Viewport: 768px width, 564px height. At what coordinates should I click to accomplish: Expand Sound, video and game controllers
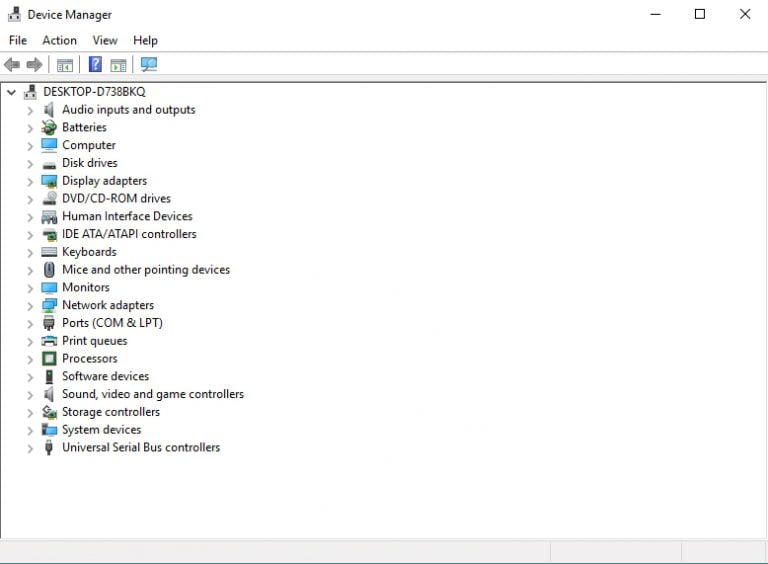(x=30, y=395)
